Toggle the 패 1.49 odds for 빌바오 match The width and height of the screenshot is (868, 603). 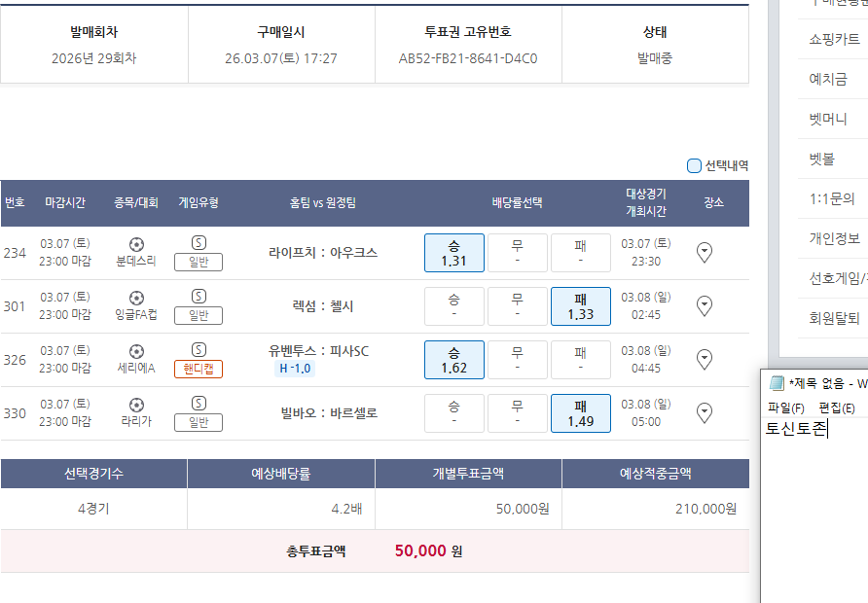click(x=580, y=413)
